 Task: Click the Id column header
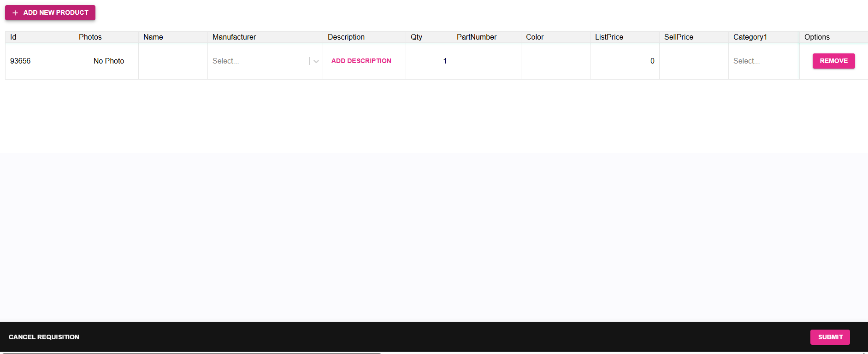[x=13, y=37]
